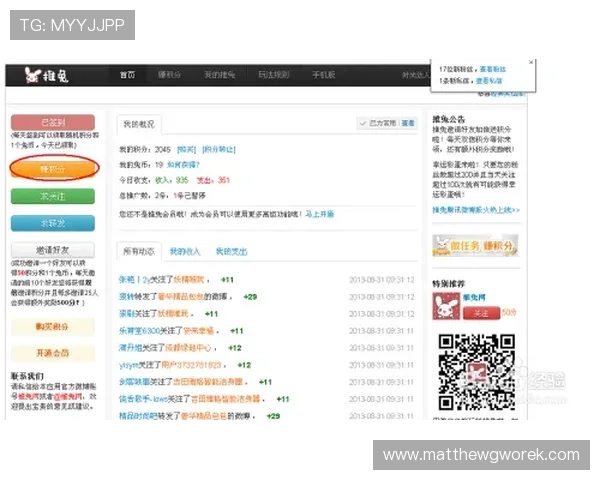Click the green 求关注 button
The height and width of the screenshot is (480, 600).
[53, 196]
